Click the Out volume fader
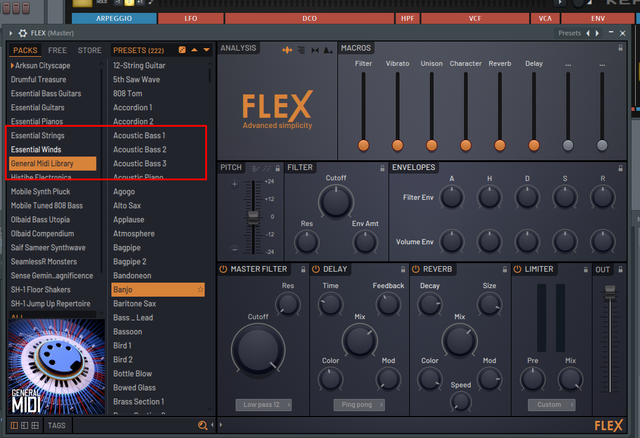 coord(610,292)
